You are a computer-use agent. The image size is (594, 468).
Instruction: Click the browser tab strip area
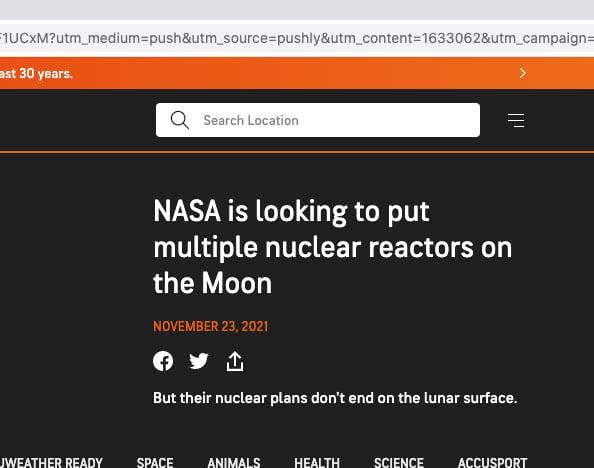pos(297,9)
